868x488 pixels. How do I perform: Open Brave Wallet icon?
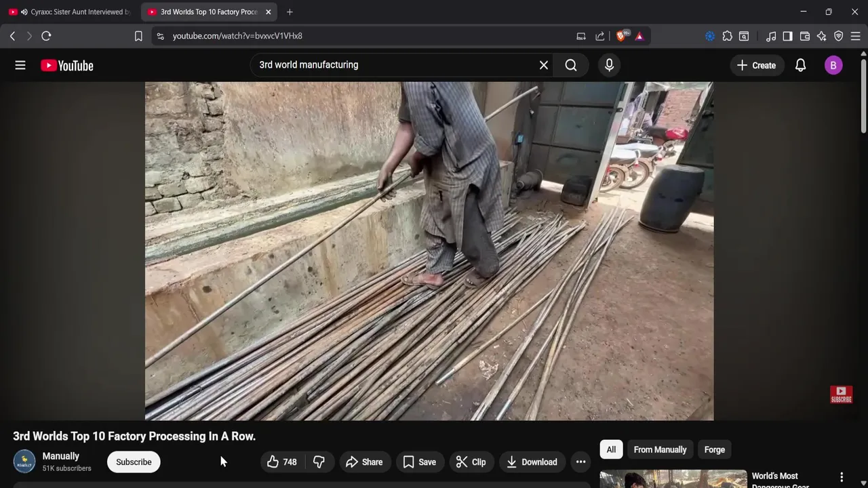coord(805,36)
